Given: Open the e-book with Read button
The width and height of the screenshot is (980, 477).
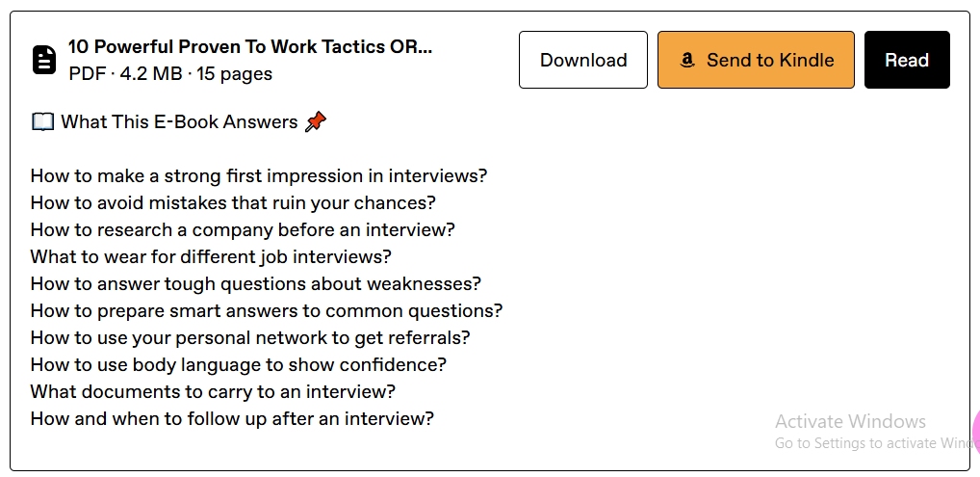Looking at the screenshot, I should tap(907, 60).
